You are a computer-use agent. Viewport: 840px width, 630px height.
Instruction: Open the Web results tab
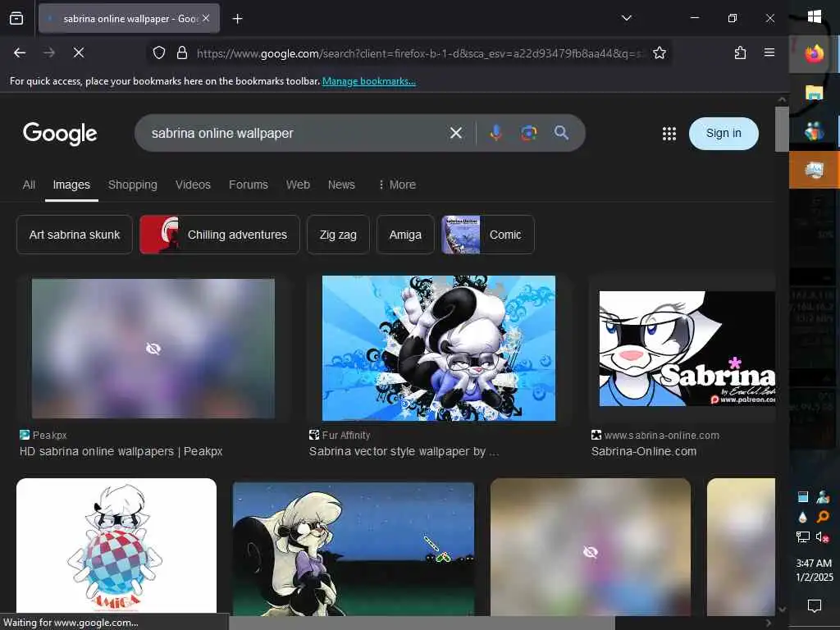point(298,185)
